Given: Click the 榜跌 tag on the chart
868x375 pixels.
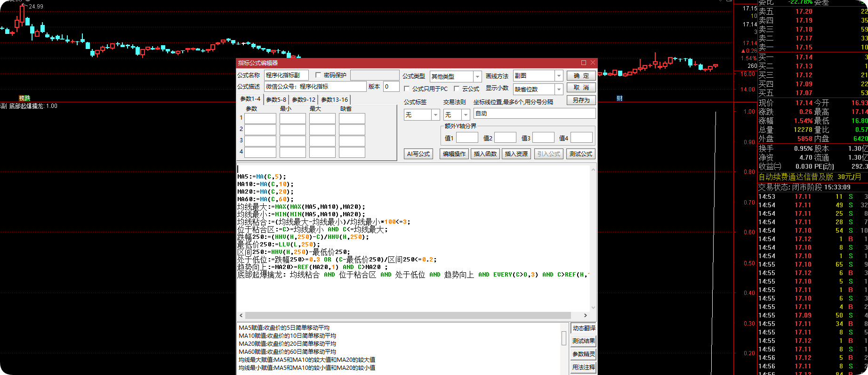Looking at the screenshot, I should [24, 98].
